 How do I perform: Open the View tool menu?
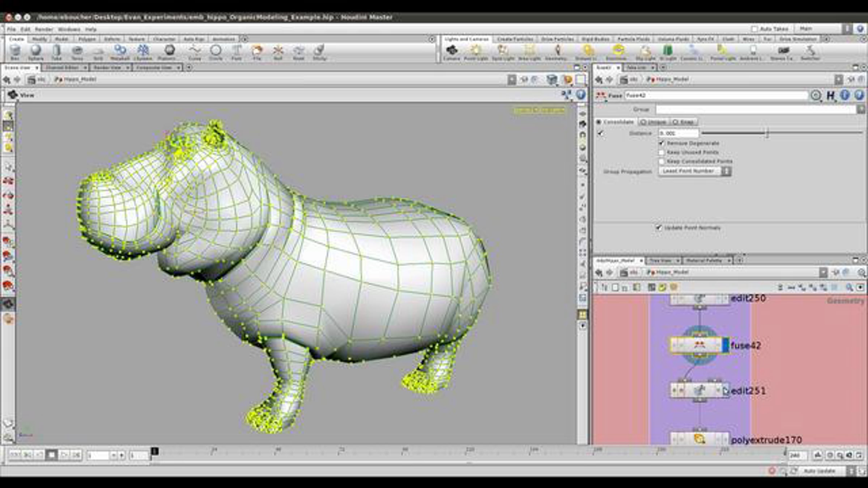[x=13, y=95]
